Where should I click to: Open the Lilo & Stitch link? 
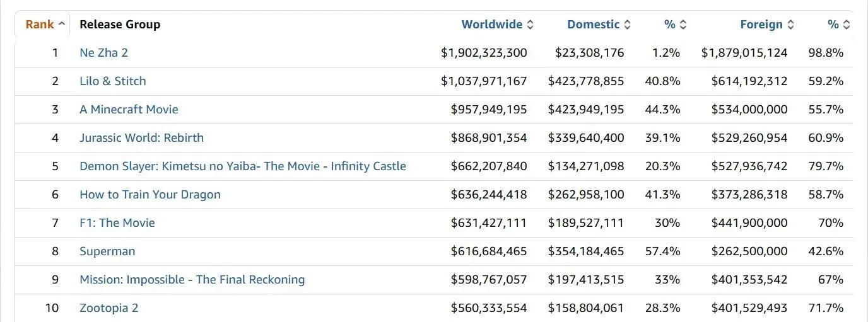[112, 81]
